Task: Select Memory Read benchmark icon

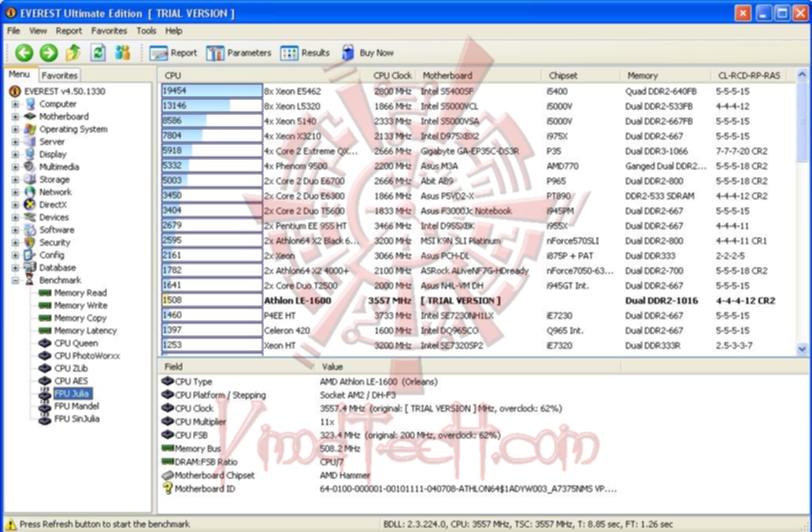Action: pyautogui.click(x=45, y=293)
